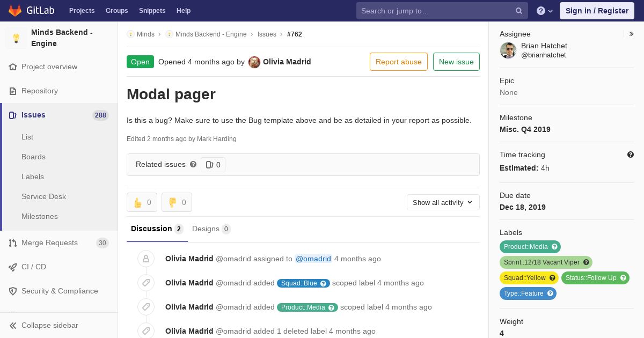Click the Olivia Madrid author name link
The height and width of the screenshot is (338, 644).
pyautogui.click(x=287, y=62)
